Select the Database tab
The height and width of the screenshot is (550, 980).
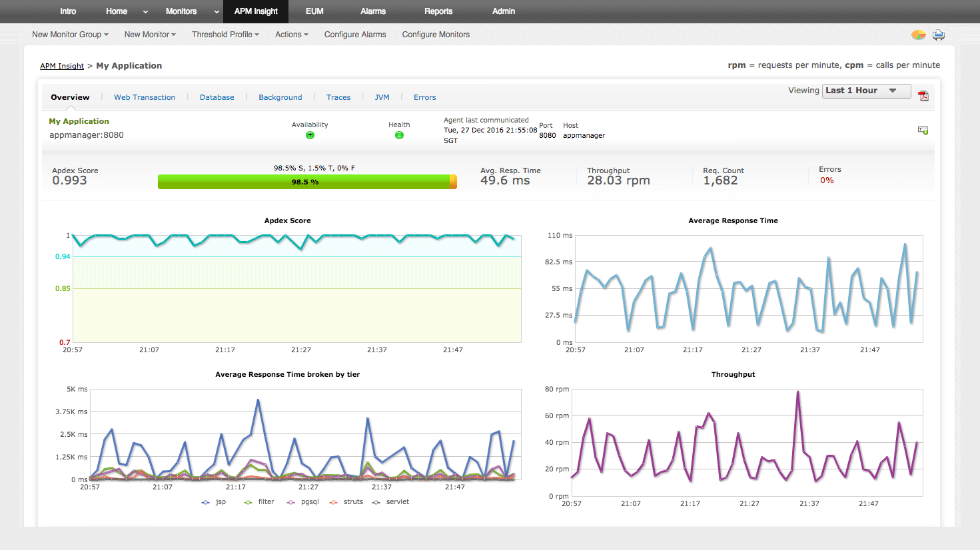point(217,97)
